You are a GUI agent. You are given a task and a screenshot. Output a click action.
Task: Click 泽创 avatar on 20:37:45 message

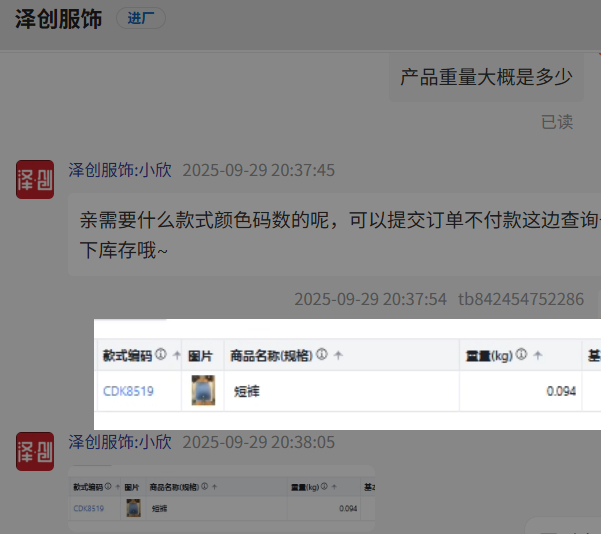(35, 179)
